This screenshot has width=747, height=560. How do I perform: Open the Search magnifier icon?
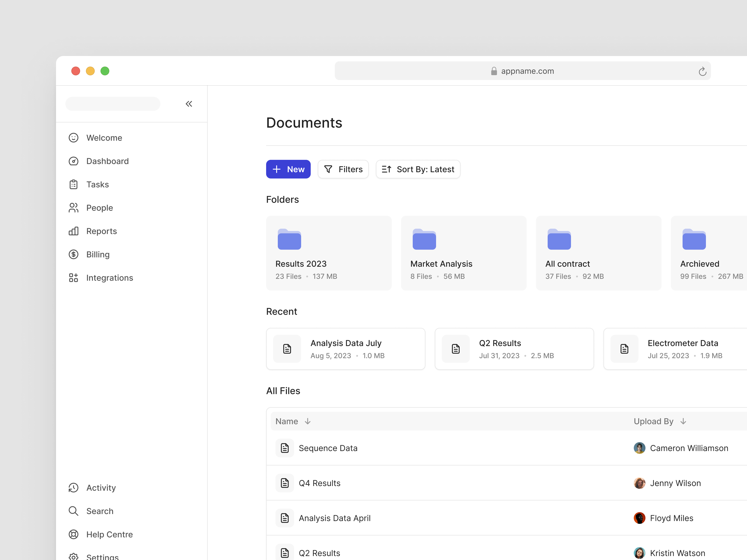coord(73,511)
